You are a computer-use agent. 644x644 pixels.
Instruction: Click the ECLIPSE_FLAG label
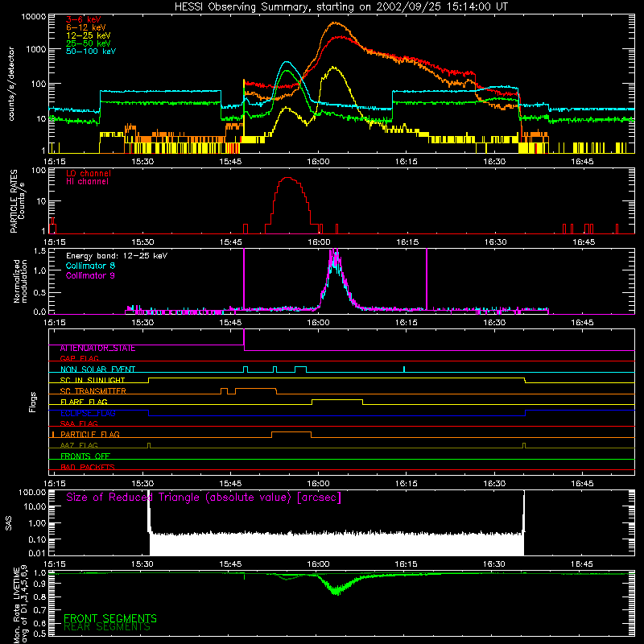coord(88,413)
